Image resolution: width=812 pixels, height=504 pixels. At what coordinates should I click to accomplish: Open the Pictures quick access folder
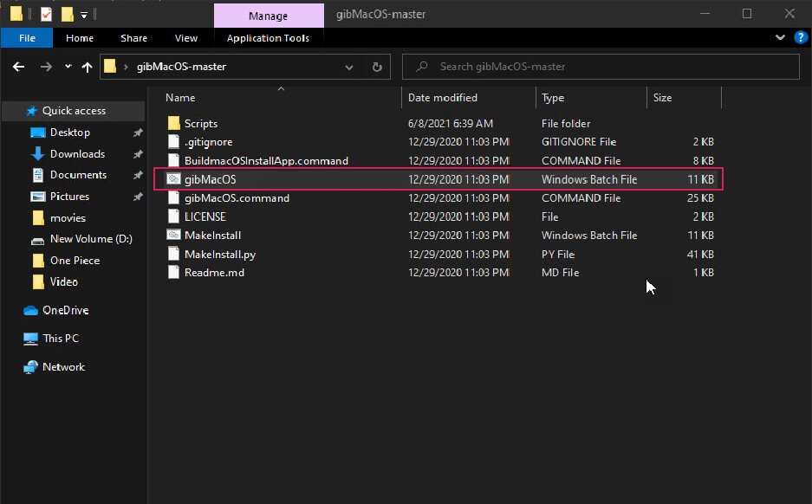tap(69, 197)
